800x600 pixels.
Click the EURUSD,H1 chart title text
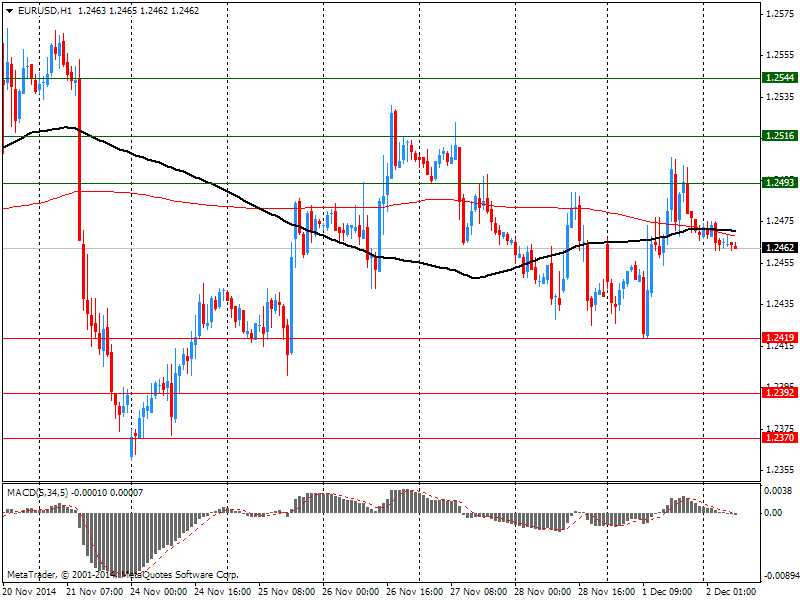[x=45, y=11]
